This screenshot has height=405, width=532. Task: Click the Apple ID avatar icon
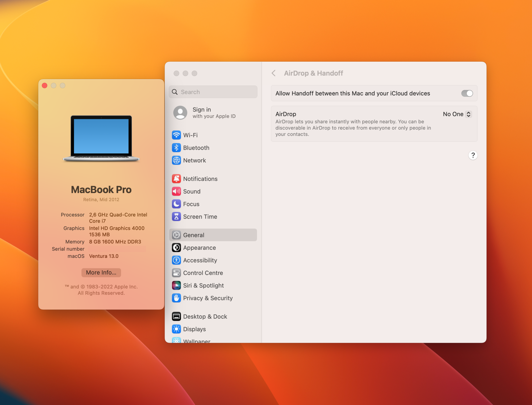pyautogui.click(x=180, y=113)
